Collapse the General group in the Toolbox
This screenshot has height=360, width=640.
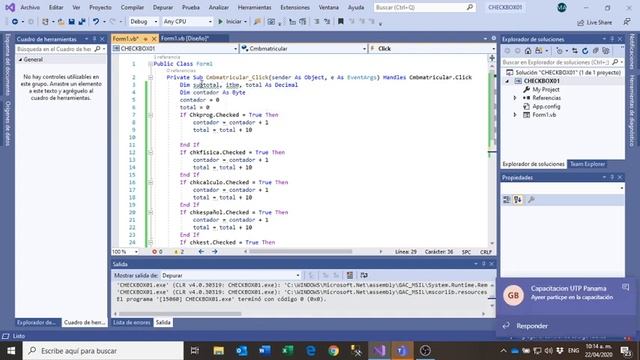click(x=20, y=60)
